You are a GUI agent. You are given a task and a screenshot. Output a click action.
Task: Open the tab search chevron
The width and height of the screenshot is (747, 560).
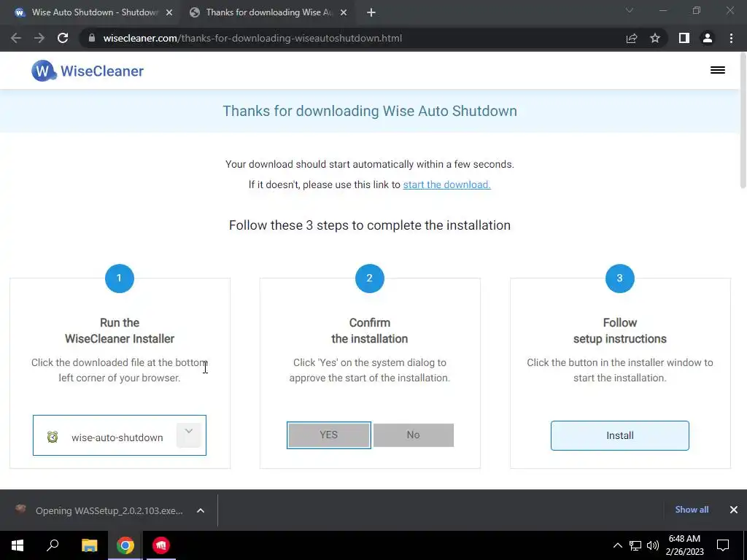(x=630, y=10)
